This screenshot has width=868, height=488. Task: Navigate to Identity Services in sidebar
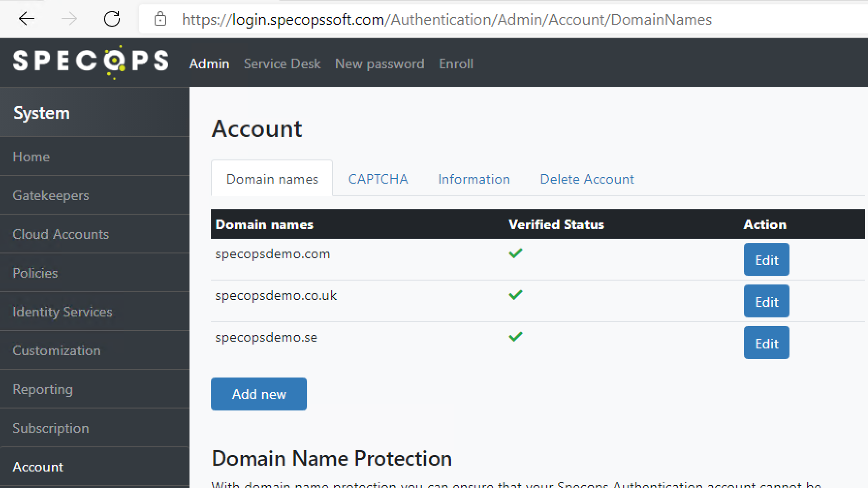(63, 312)
